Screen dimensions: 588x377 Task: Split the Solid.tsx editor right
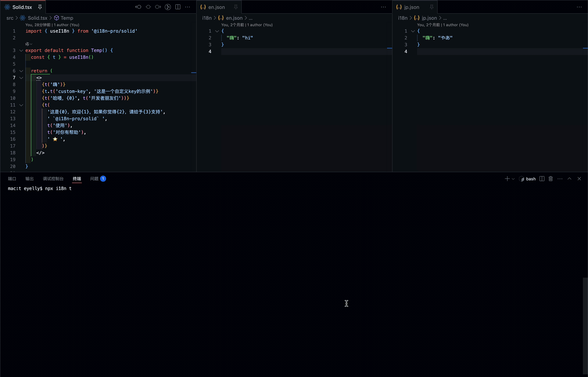click(x=178, y=7)
